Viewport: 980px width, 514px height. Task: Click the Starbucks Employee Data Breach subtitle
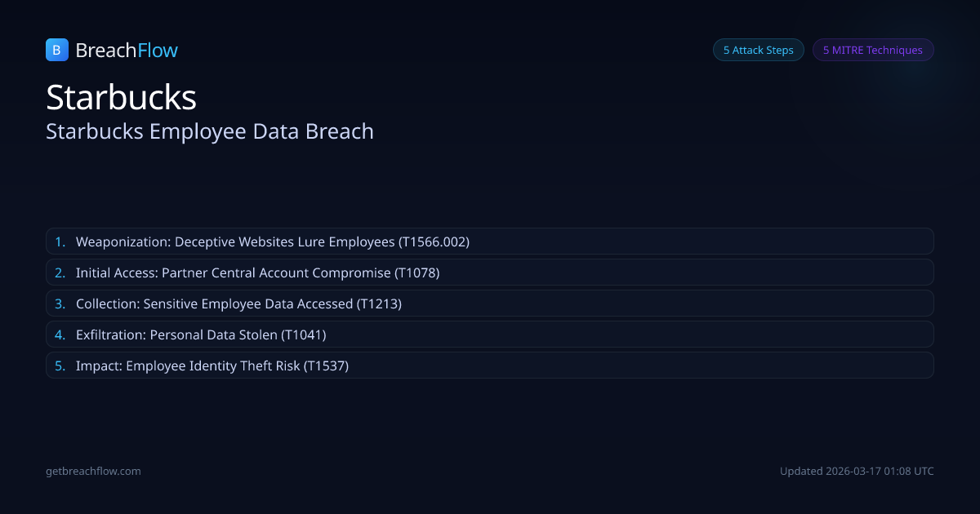[x=210, y=131]
